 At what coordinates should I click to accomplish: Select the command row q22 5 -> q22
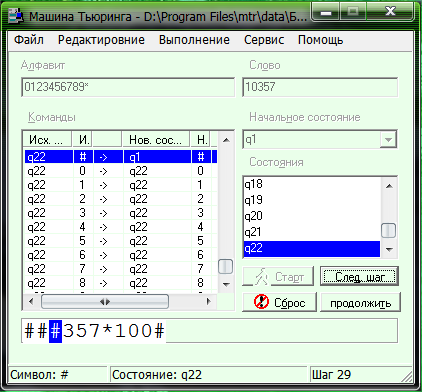(x=120, y=241)
